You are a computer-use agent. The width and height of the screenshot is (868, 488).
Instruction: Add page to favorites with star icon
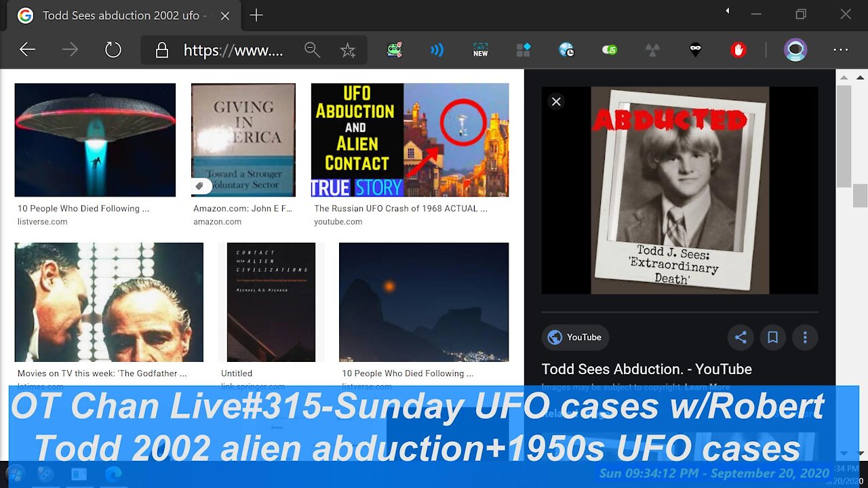pos(348,50)
